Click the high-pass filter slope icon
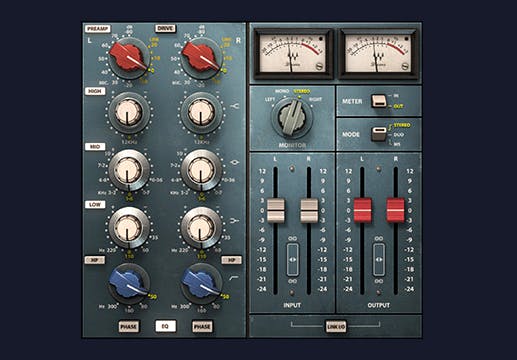Viewport: 517px width, 360px height. (x=234, y=277)
